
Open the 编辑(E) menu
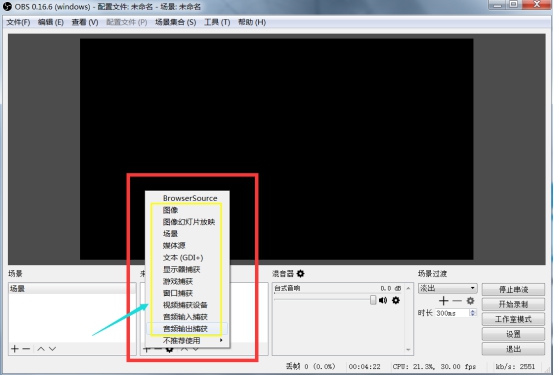[x=51, y=22]
